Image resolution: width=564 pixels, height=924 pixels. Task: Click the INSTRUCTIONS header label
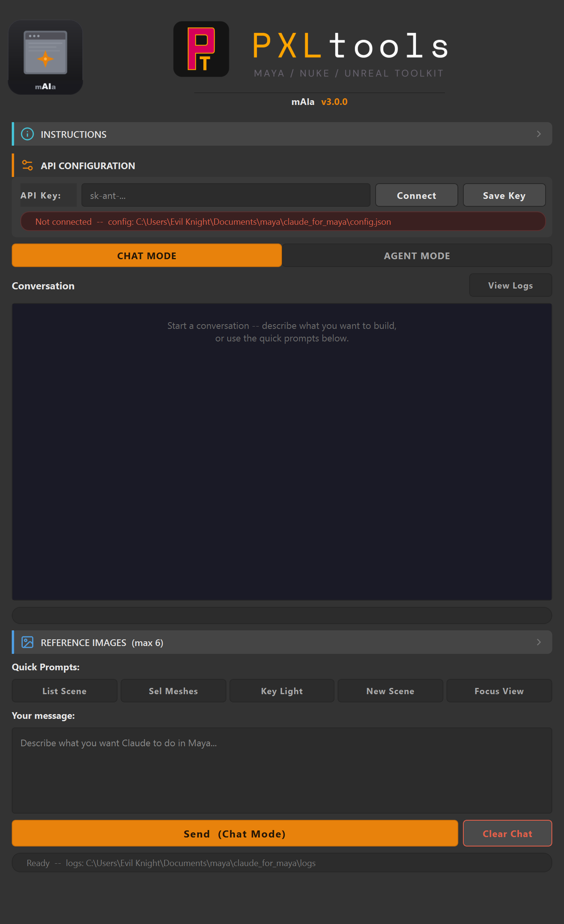(74, 134)
